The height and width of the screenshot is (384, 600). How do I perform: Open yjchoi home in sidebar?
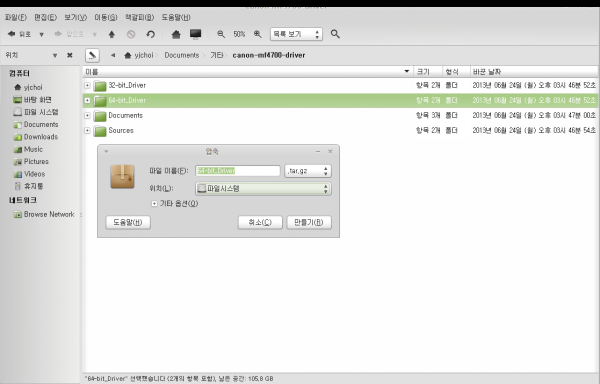click(28, 88)
